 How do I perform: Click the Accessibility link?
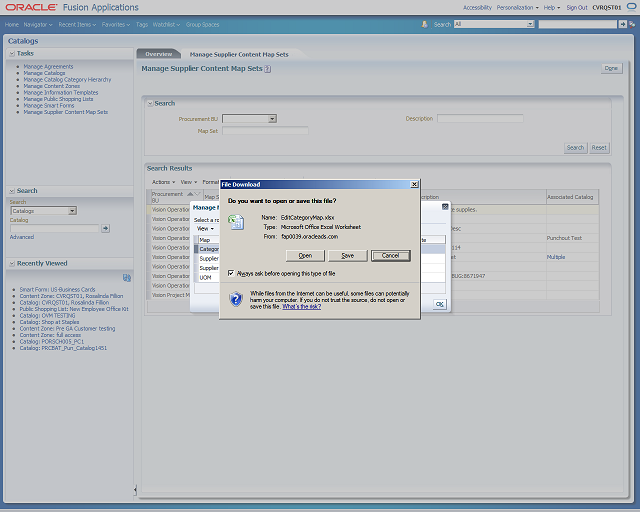[x=477, y=7]
